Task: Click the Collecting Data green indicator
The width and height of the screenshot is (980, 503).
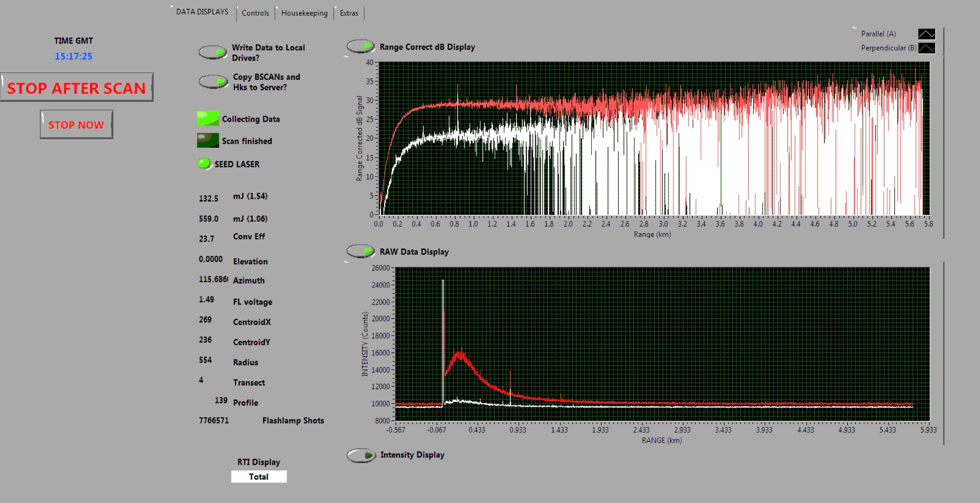Action: pos(208,119)
